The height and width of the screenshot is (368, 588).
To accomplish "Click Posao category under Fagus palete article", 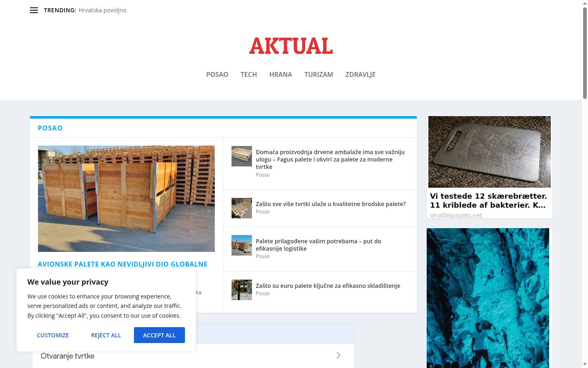I will (263, 175).
